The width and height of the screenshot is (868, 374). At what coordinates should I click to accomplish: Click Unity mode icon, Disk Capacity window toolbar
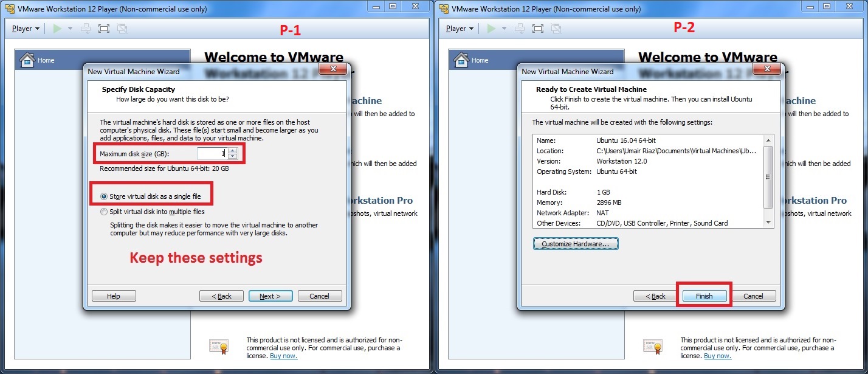(x=122, y=29)
